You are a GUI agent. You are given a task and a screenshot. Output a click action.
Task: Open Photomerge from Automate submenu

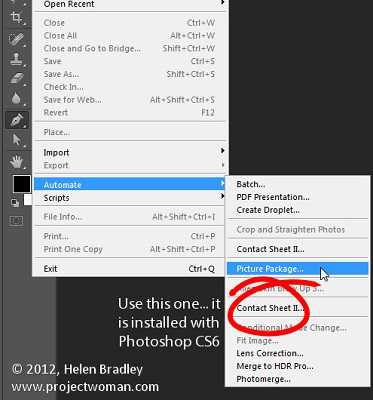tap(298, 379)
